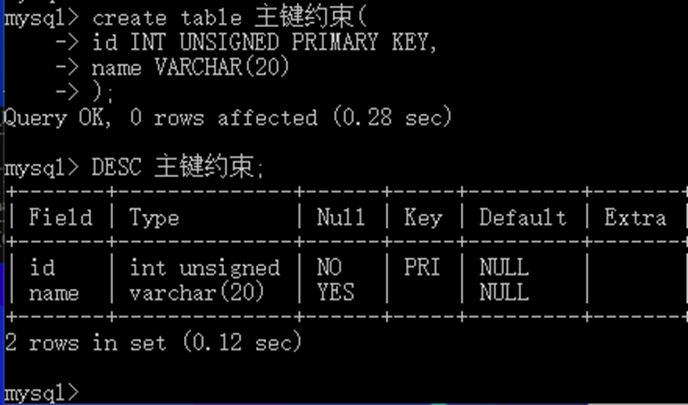The height and width of the screenshot is (405, 688).
Task: Click 'NO' in the Null column
Action: [x=329, y=267]
